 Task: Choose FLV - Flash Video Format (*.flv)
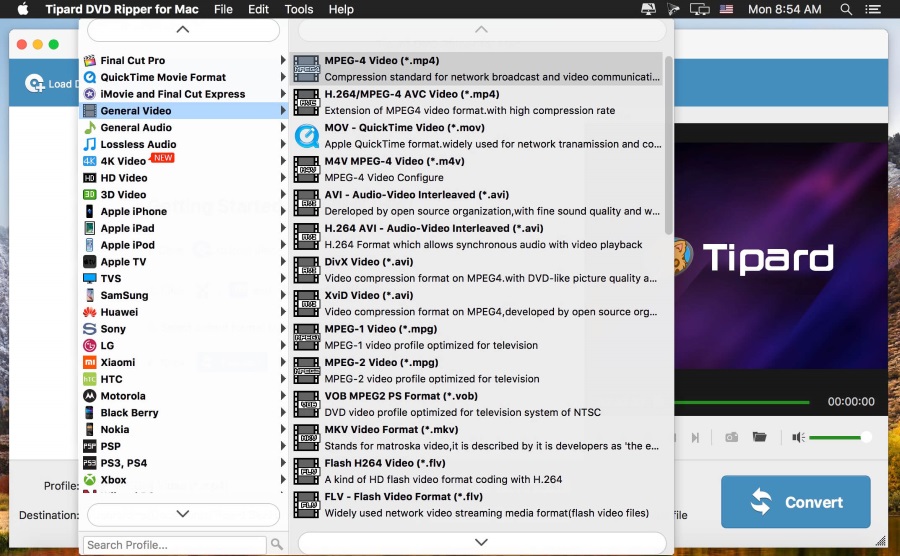point(478,505)
